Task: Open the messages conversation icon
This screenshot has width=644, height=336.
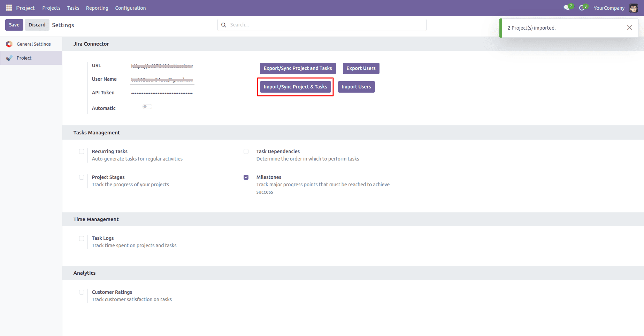Action: click(x=567, y=8)
